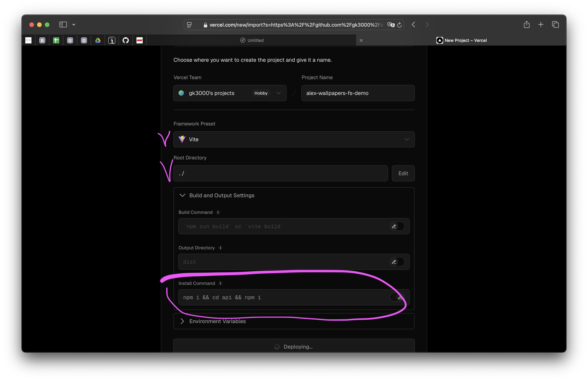Click the Root Directory field

pyautogui.click(x=280, y=173)
